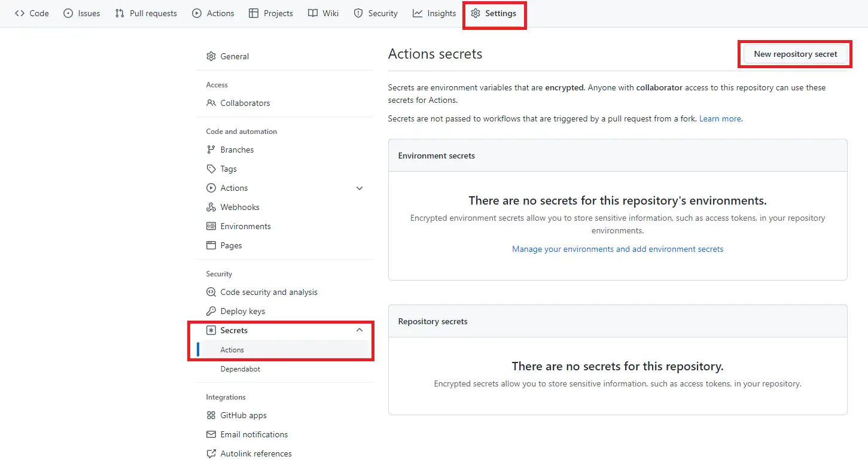Viewport: 868px width, 466px height.
Task: Click the Branches git-branch icon
Action: (x=211, y=150)
